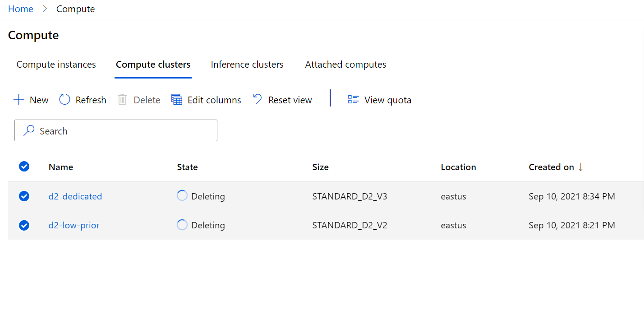
Task: Click the search magnifier icon
Action: click(x=28, y=130)
